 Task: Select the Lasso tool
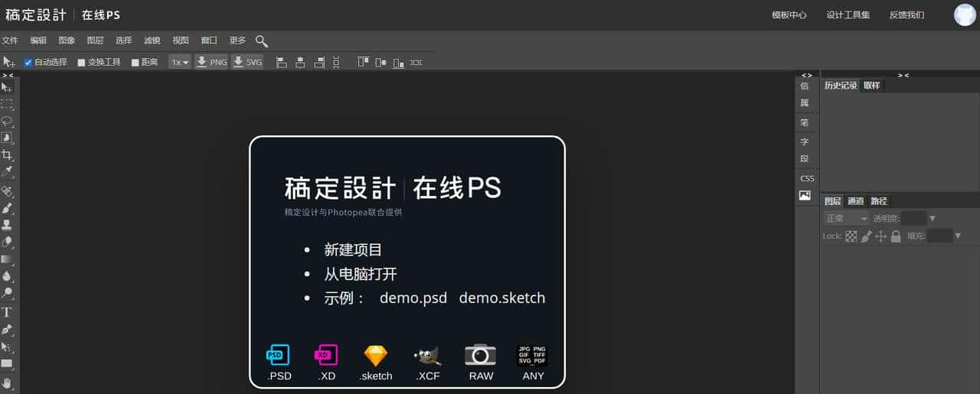pyautogui.click(x=8, y=121)
